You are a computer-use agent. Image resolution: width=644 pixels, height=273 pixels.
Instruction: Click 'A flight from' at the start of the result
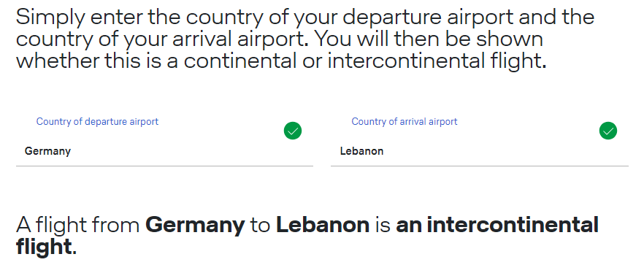(x=77, y=225)
